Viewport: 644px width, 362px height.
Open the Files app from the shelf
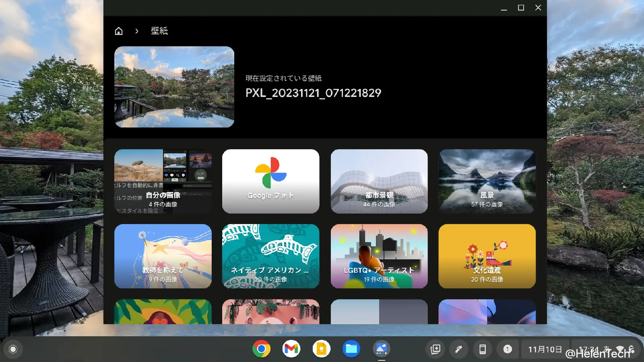click(x=351, y=349)
